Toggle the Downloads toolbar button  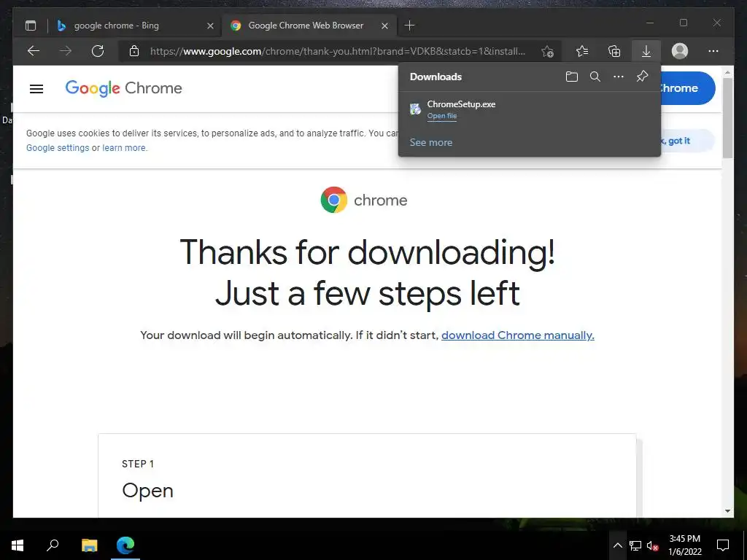[x=646, y=51]
